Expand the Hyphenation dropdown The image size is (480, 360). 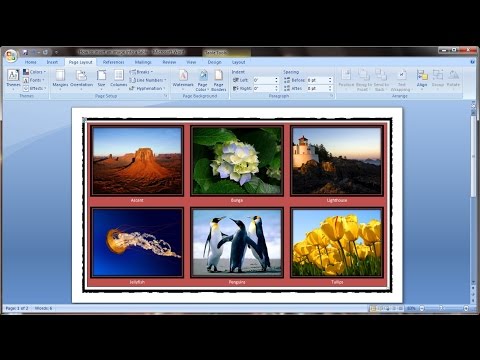click(147, 88)
